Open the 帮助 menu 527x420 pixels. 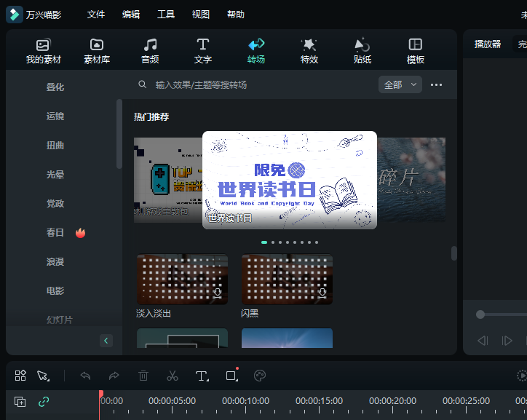236,15
